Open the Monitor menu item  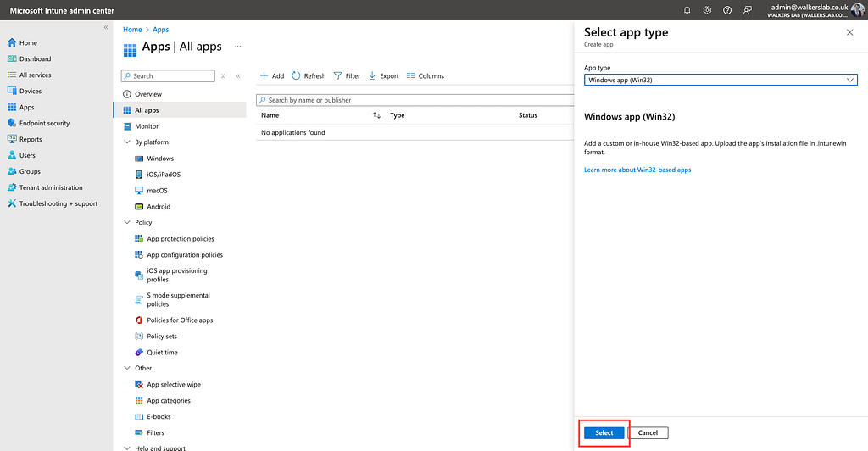[x=146, y=126]
